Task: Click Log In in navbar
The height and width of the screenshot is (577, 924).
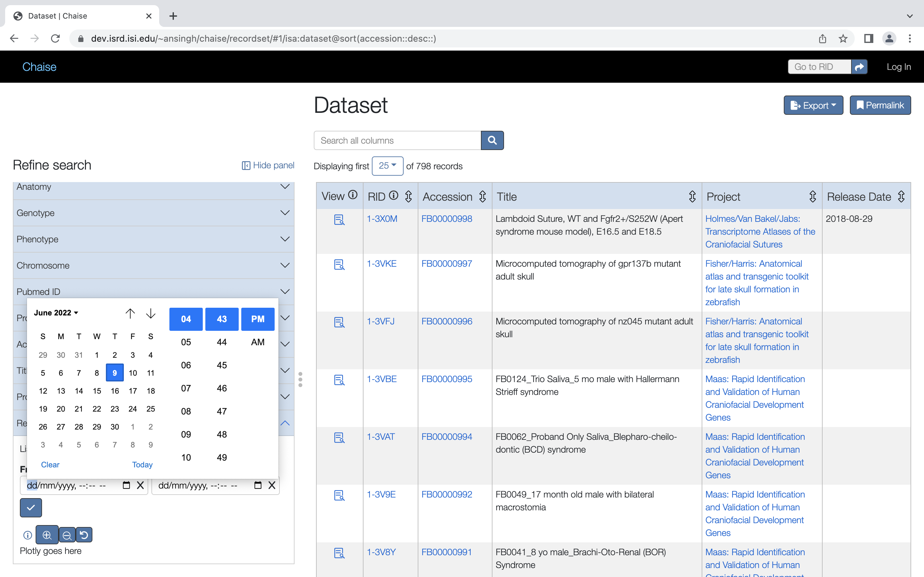Action: coord(898,67)
